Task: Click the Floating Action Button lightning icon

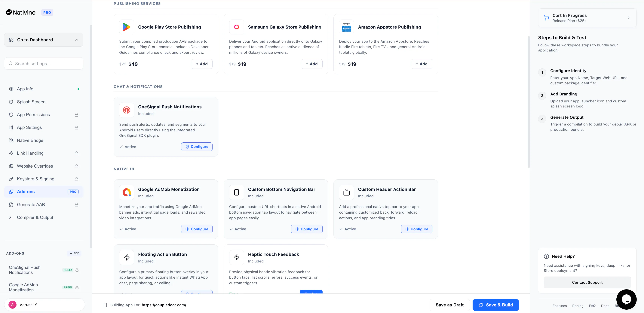Action: coord(127,257)
